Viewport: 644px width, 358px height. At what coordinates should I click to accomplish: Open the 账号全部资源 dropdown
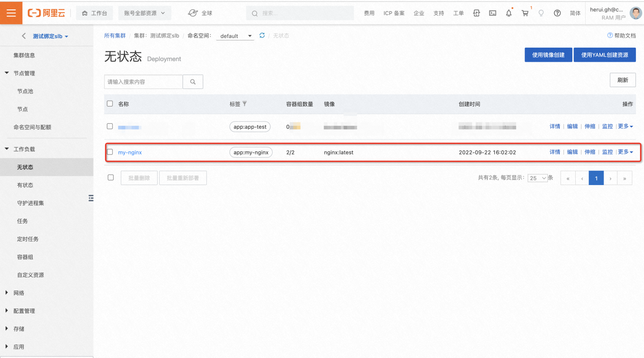[x=145, y=13]
